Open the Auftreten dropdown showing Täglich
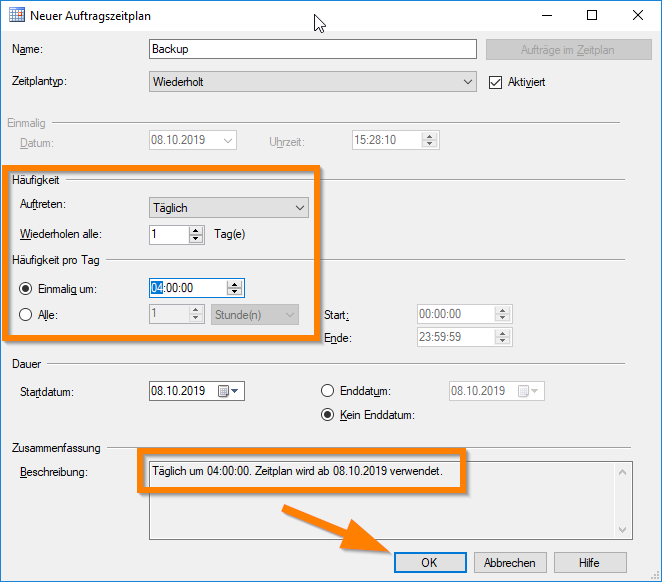The height and width of the screenshot is (582, 662). [x=229, y=208]
